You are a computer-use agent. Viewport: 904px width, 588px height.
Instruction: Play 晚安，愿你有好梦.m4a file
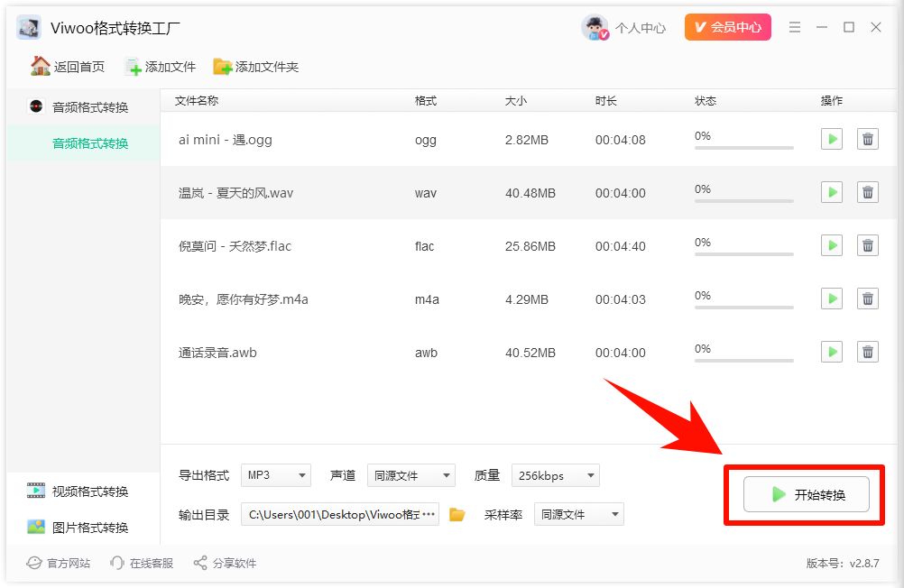point(831,299)
